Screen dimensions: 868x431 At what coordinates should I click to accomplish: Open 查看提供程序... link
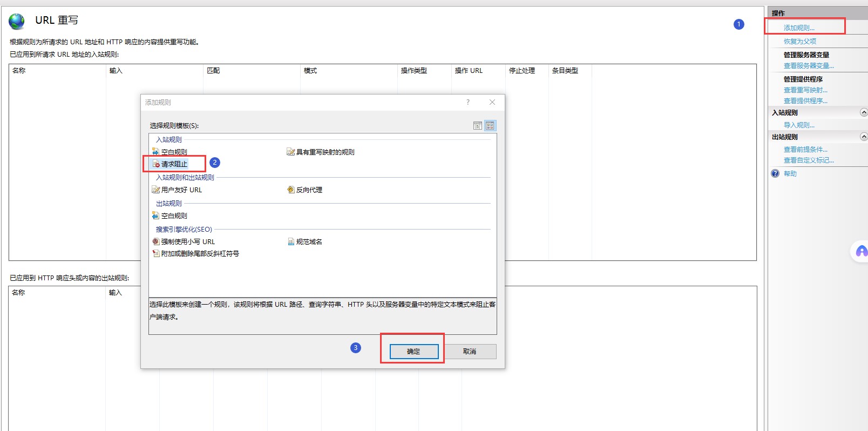tap(805, 100)
